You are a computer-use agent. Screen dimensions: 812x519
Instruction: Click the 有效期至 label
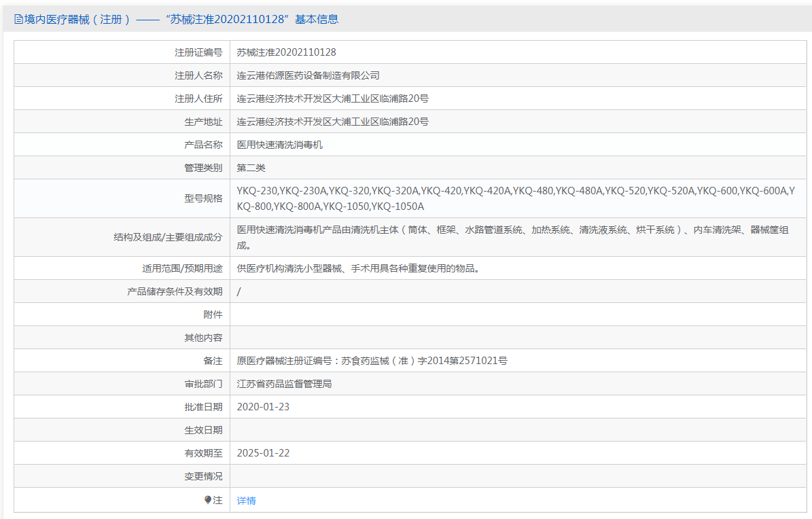[203, 453]
